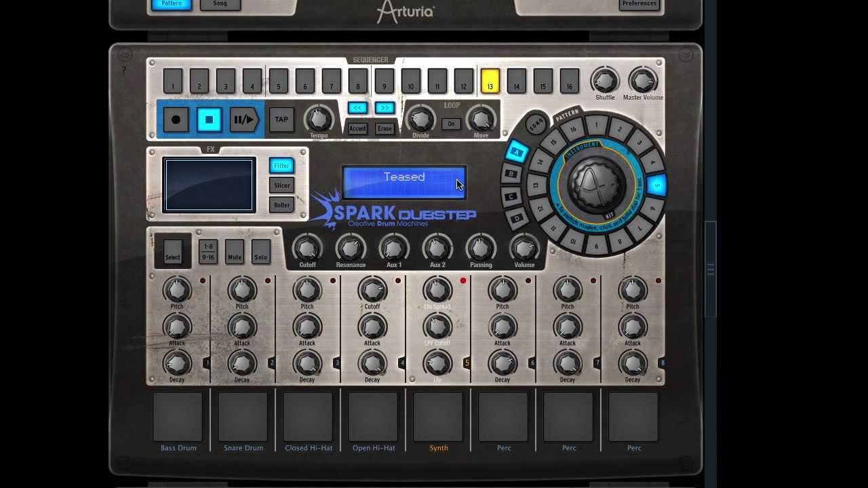Viewport: 868px width, 488px height.
Task: Select the Roller FX mode
Action: pos(281,205)
